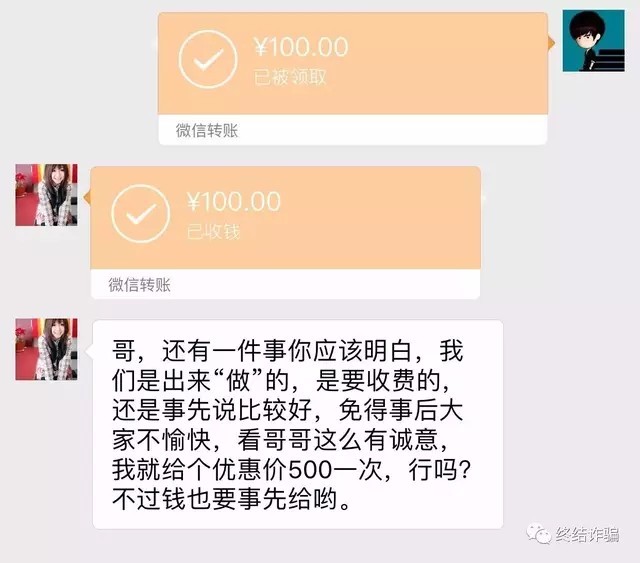
Task: Tap the girl avatar beside text message
Action: tap(47, 349)
